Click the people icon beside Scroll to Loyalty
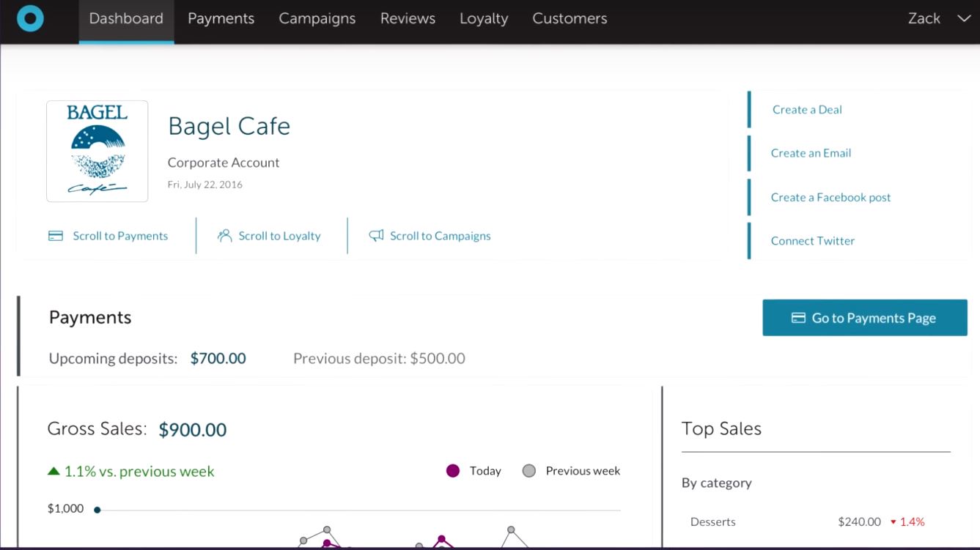 [x=224, y=236]
